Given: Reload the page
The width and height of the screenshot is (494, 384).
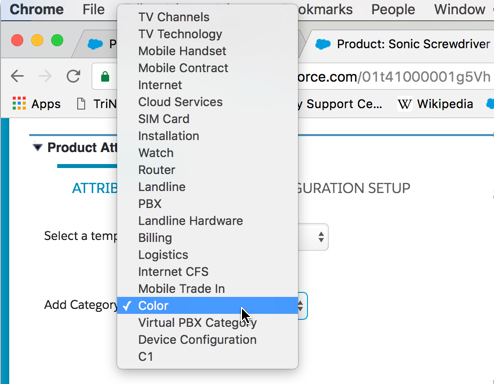Looking at the screenshot, I should (73, 76).
